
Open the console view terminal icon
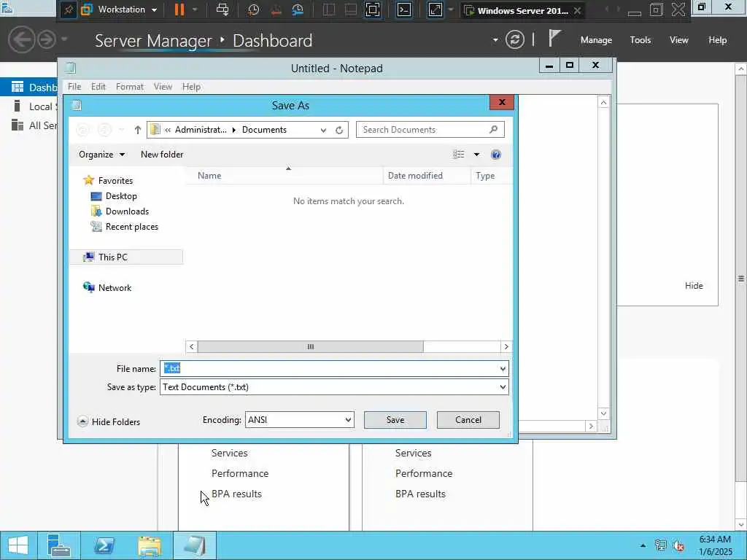(x=404, y=9)
